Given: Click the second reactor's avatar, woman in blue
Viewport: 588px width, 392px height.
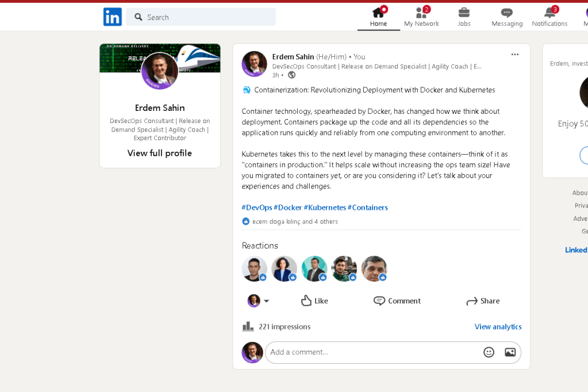Looking at the screenshot, I should click(x=285, y=268).
